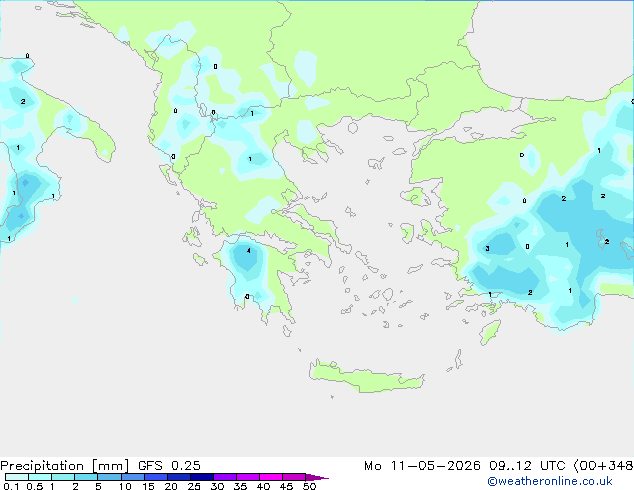
Task: Click the over-50 arrow tip of legend
Action: tap(317, 477)
